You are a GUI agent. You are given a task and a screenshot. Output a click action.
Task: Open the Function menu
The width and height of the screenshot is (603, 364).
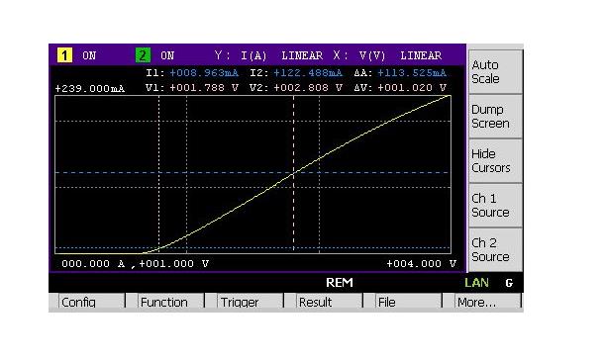tap(166, 301)
